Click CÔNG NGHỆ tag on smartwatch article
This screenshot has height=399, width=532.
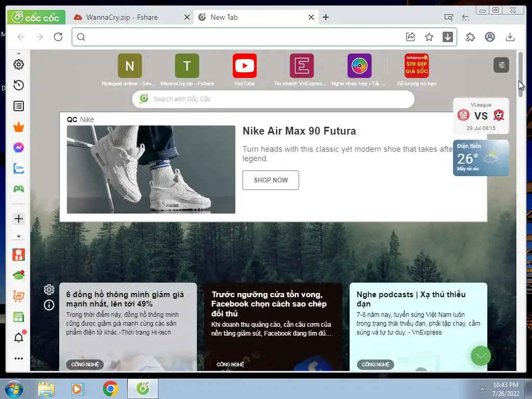click(x=85, y=364)
